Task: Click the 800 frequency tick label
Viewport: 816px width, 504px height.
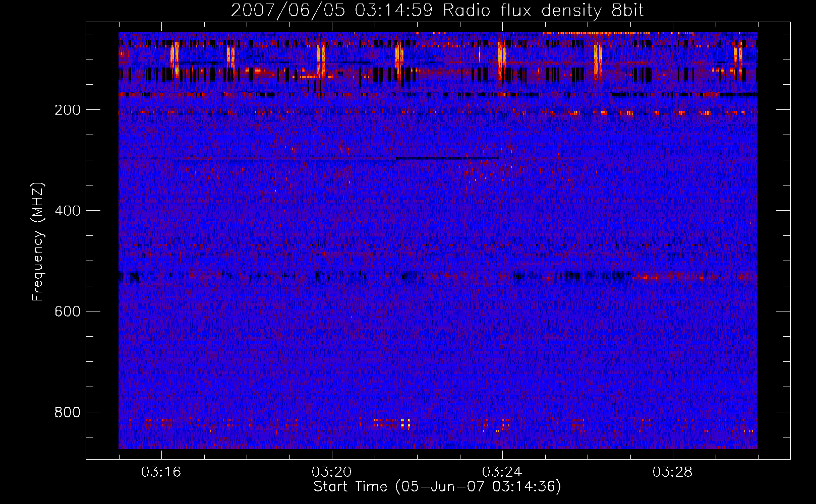Action: (68, 412)
